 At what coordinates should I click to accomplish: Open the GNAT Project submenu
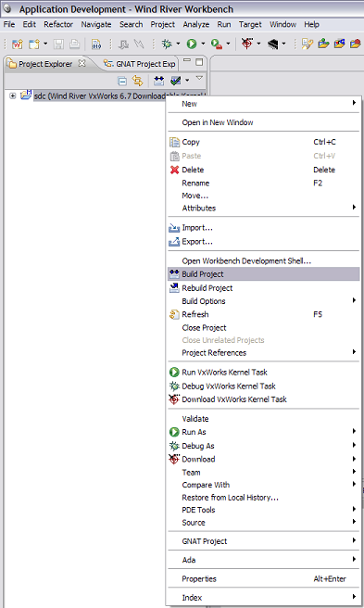coord(264,541)
